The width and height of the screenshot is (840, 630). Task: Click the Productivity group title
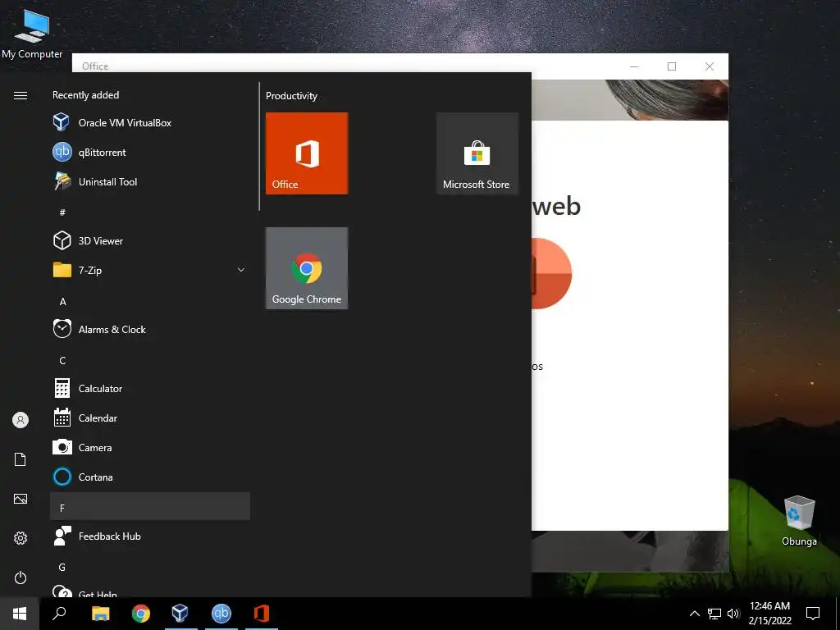click(x=291, y=96)
